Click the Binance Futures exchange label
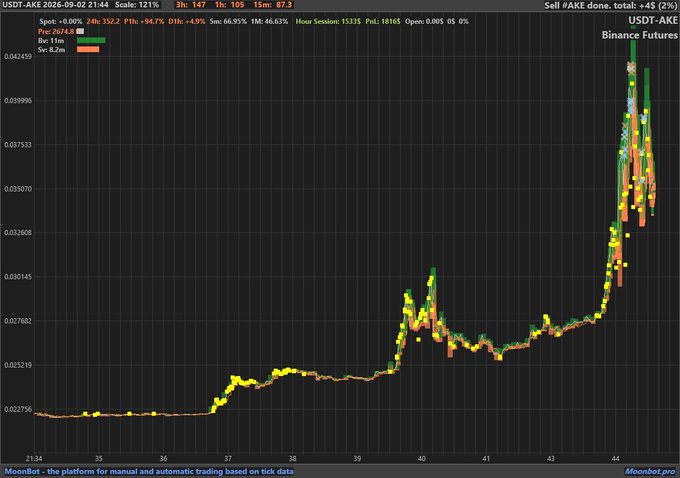Image resolution: width=680 pixels, height=478 pixels. tap(640, 35)
